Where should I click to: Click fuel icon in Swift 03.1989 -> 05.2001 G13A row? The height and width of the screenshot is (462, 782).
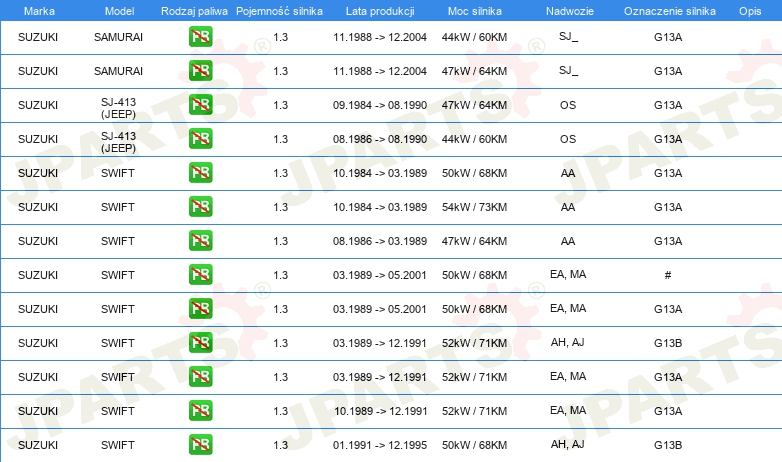200,308
